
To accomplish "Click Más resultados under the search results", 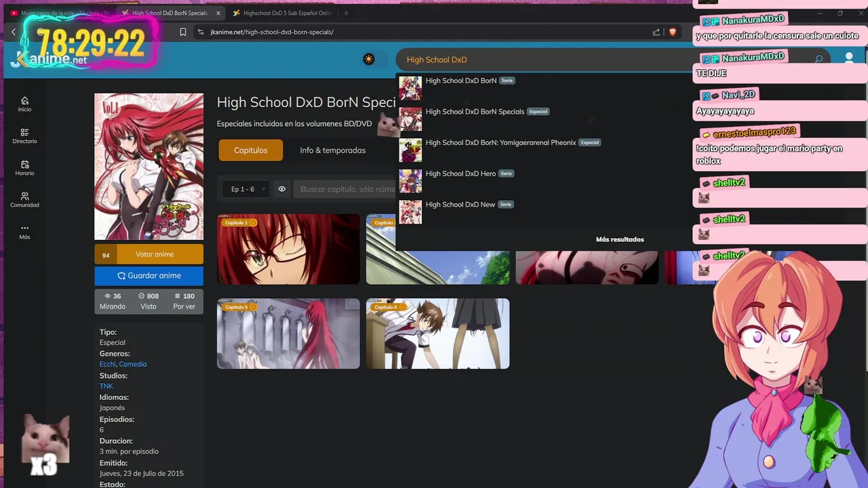I will click(x=620, y=239).
